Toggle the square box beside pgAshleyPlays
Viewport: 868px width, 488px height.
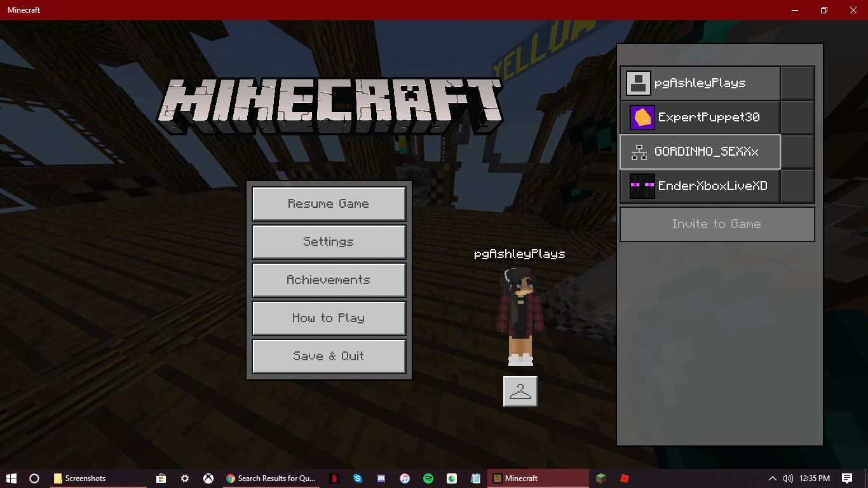coord(797,83)
